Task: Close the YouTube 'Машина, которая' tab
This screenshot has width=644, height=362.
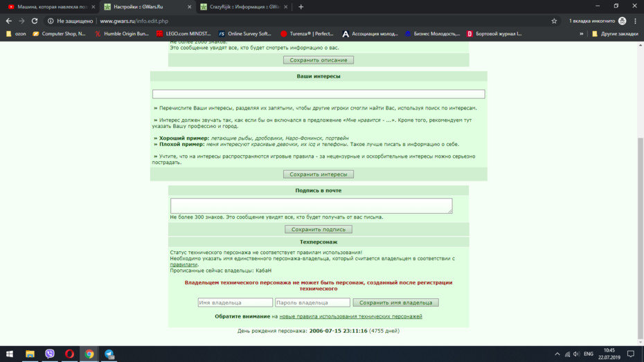Action: pyautogui.click(x=93, y=7)
